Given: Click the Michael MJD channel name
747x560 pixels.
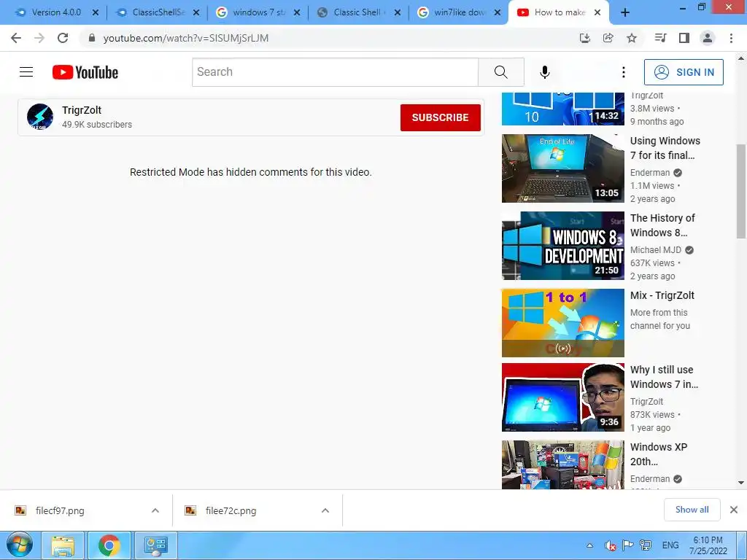Looking at the screenshot, I should 656,250.
